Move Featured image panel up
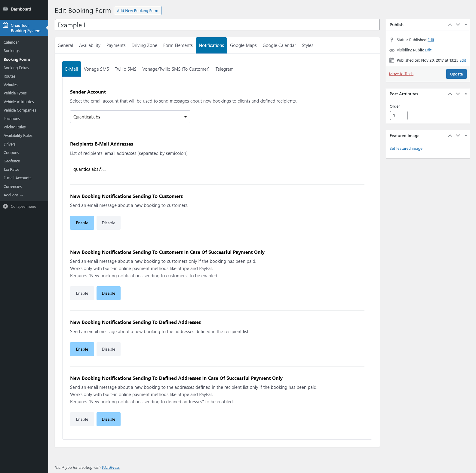 click(450, 136)
